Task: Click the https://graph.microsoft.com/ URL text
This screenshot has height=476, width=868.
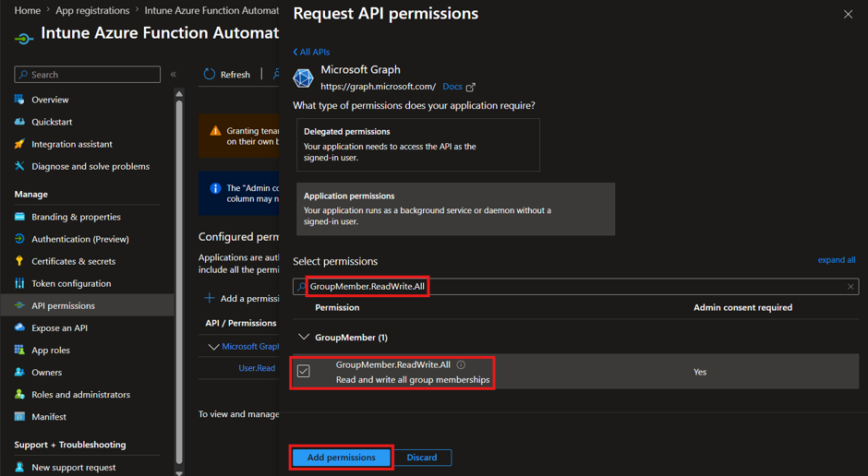Action: tap(378, 86)
